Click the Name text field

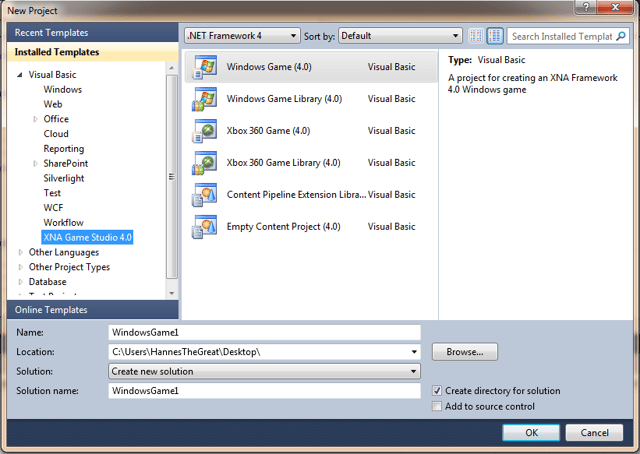pos(264,332)
